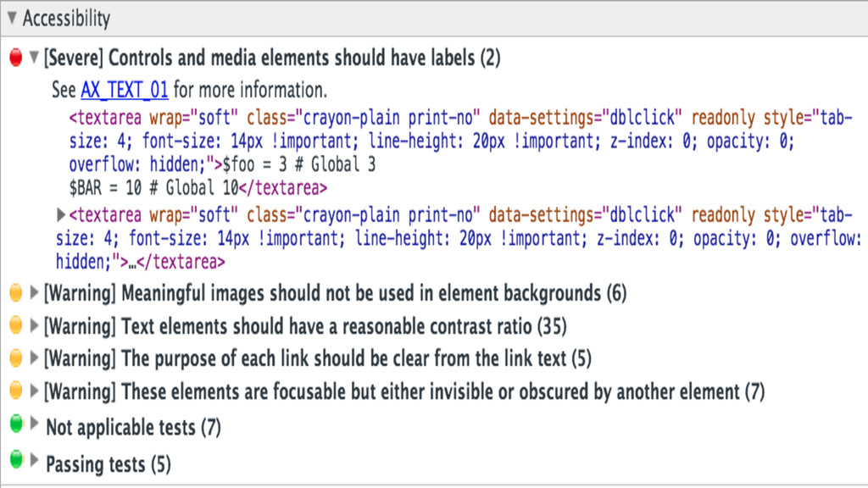Open the AX_TEXT_01 link

coord(124,89)
